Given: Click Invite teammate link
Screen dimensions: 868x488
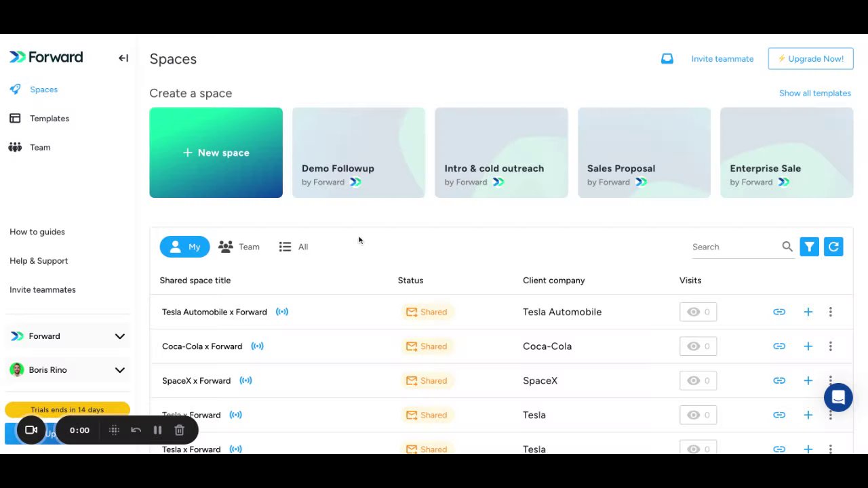Looking at the screenshot, I should tap(722, 59).
